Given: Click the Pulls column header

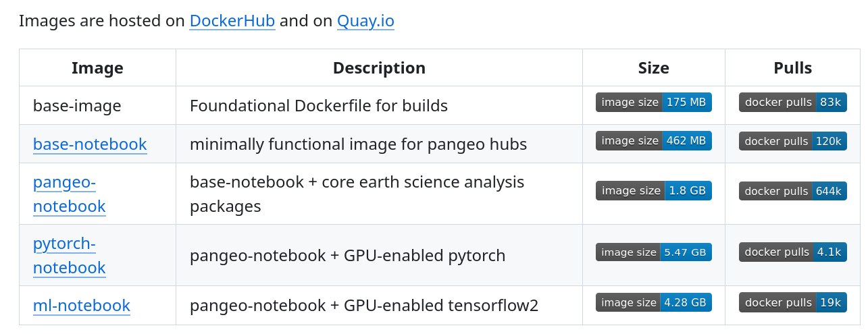Looking at the screenshot, I should point(792,68).
